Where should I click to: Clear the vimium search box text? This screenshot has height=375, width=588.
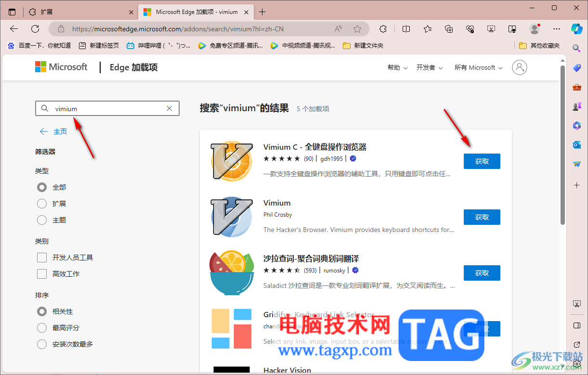pyautogui.click(x=169, y=108)
